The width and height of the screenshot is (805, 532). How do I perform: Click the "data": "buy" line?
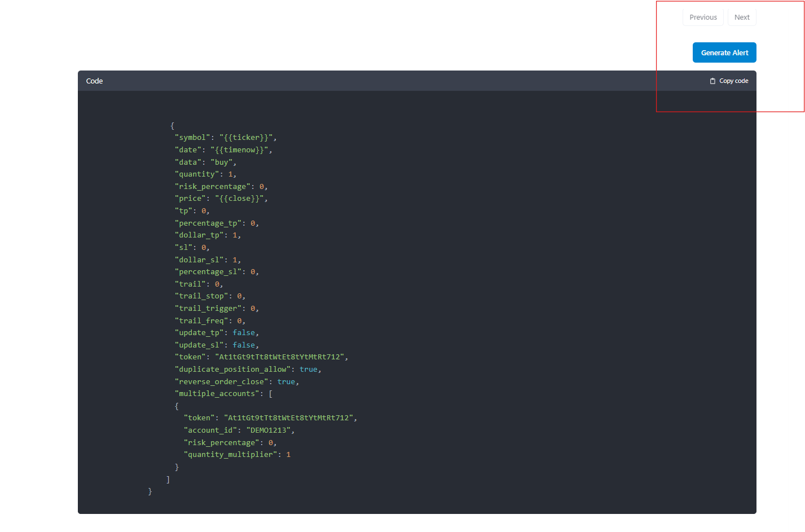(x=205, y=162)
